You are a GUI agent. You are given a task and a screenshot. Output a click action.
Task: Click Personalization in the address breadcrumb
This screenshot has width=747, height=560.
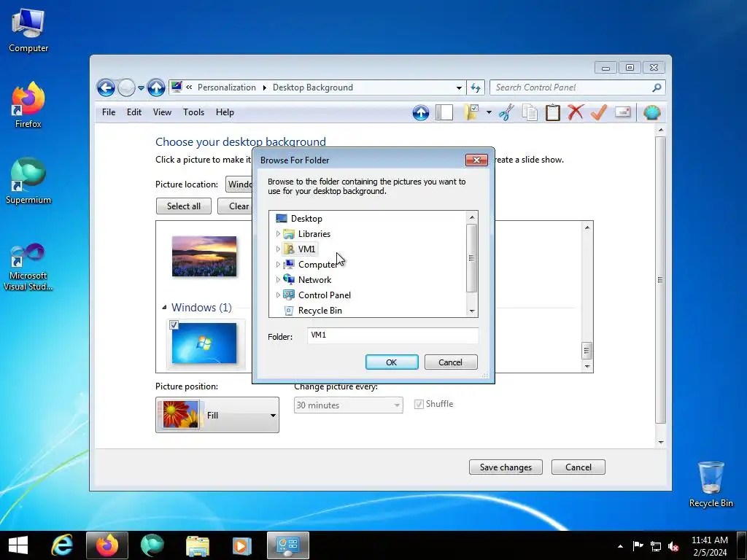pyautogui.click(x=227, y=87)
